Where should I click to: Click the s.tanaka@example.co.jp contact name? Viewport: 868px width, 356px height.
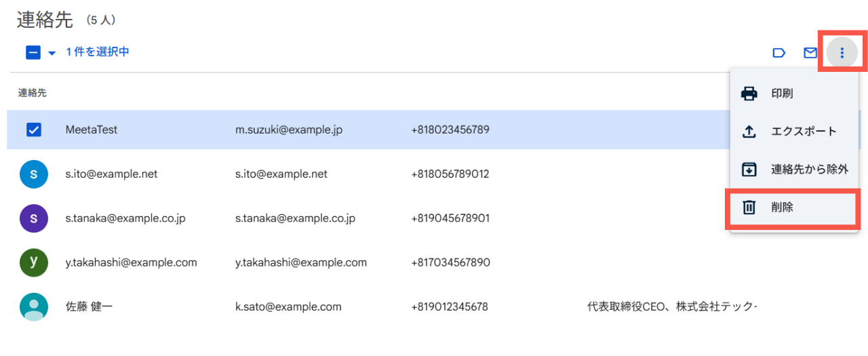[x=125, y=218]
